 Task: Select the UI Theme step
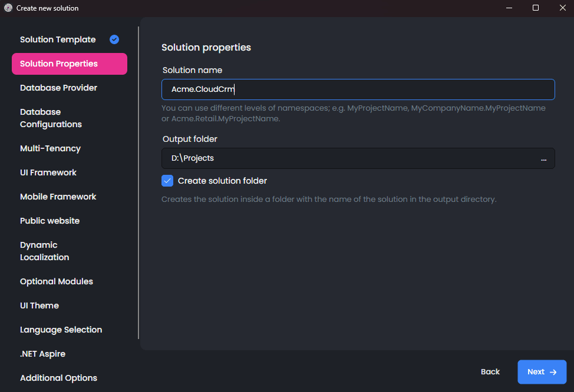tap(39, 305)
